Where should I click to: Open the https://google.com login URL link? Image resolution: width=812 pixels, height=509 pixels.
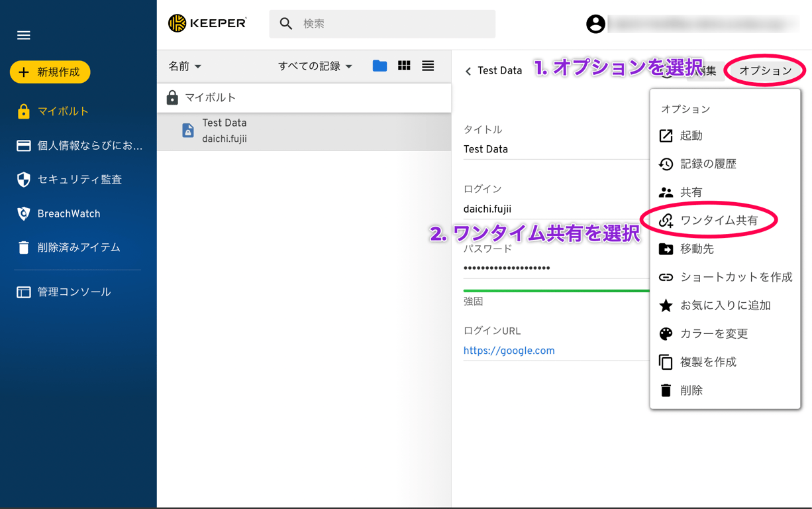pyautogui.click(x=509, y=350)
